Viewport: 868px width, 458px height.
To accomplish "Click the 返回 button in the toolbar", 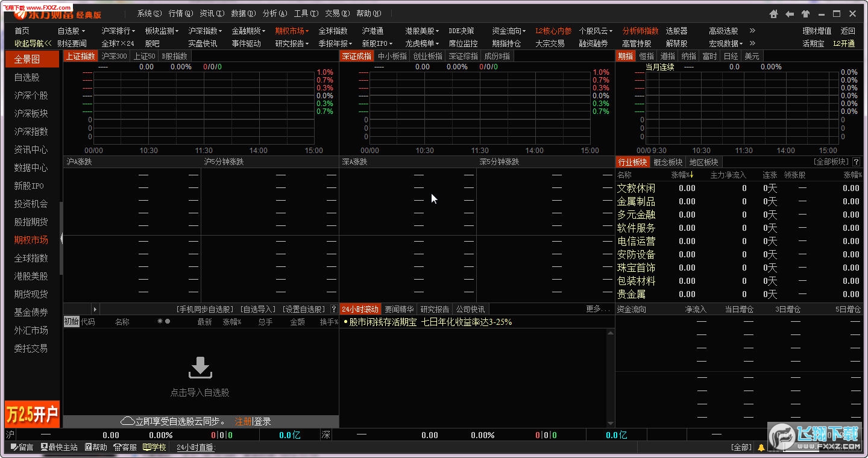I will (x=848, y=31).
